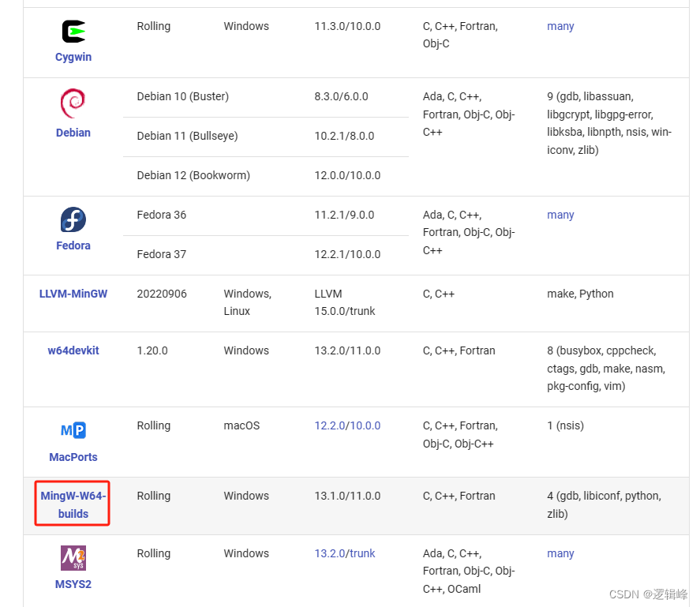This screenshot has width=700, height=607.
Task: Click the 1.20.0 release text
Action: pyautogui.click(x=152, y=350)
